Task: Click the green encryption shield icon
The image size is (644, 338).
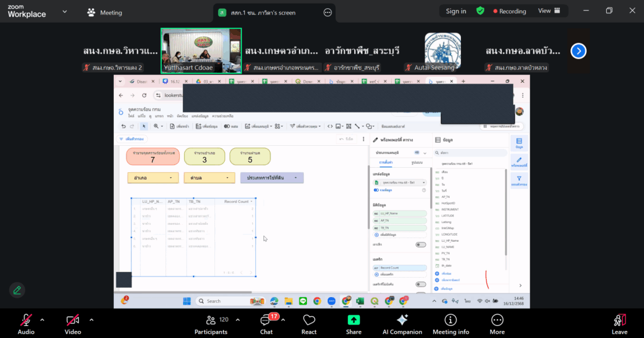Action: click(x=480, y=11)
